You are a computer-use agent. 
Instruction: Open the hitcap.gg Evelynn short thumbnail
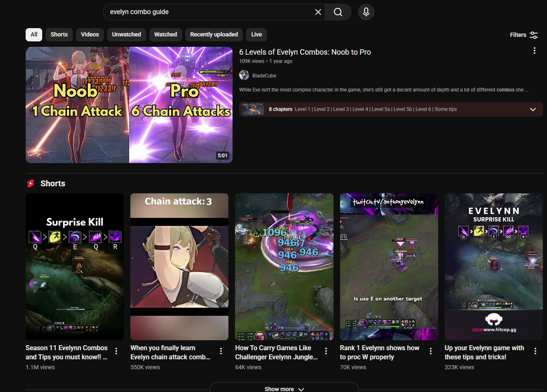(x=494, y=267)
